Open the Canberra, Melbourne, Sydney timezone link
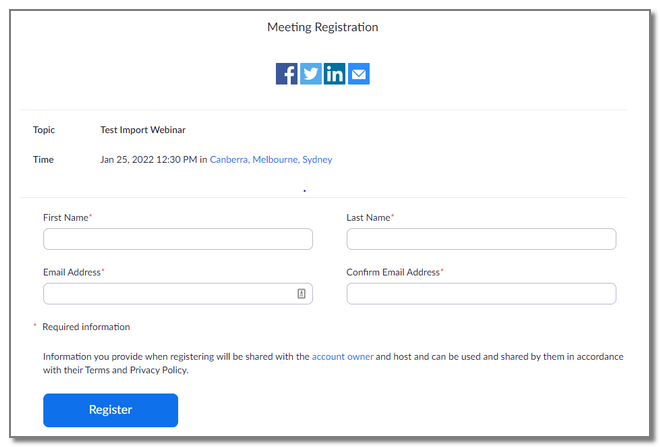Screen dimensions: 660x447 [271, 160]
